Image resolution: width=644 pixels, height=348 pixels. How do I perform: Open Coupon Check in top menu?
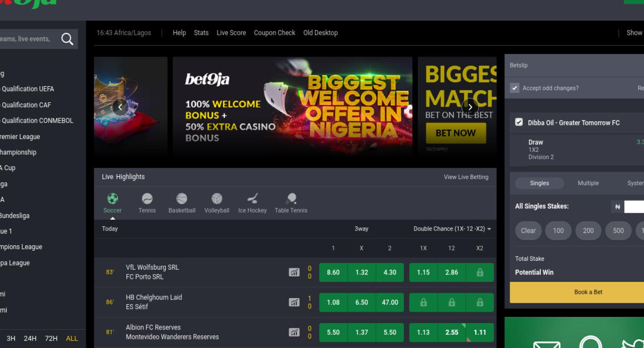click(274, 33)
